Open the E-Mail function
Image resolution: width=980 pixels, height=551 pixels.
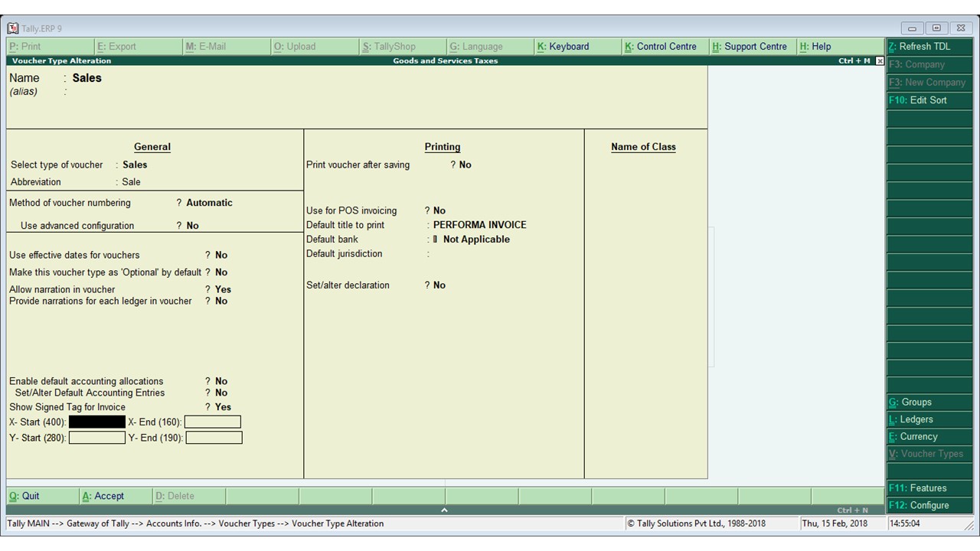(x=206, y=46)
